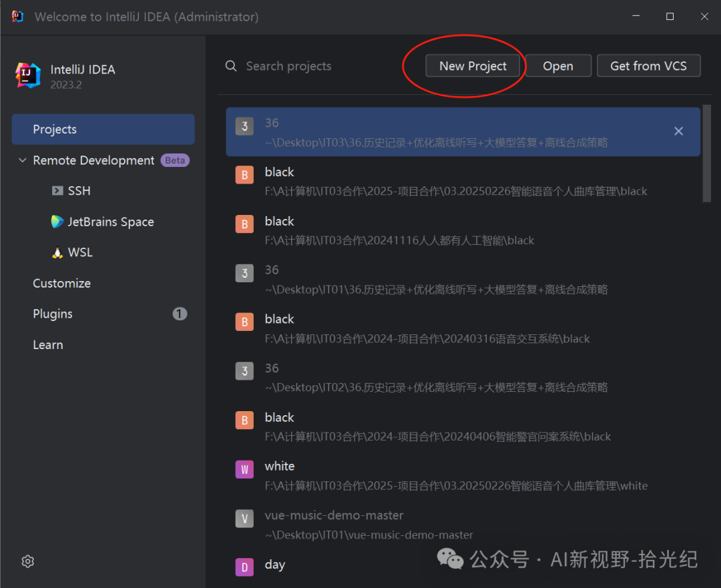Open JetBrains Space option
Image resolution: width=721 pixels, height=588 pixels.
[111, 222]
